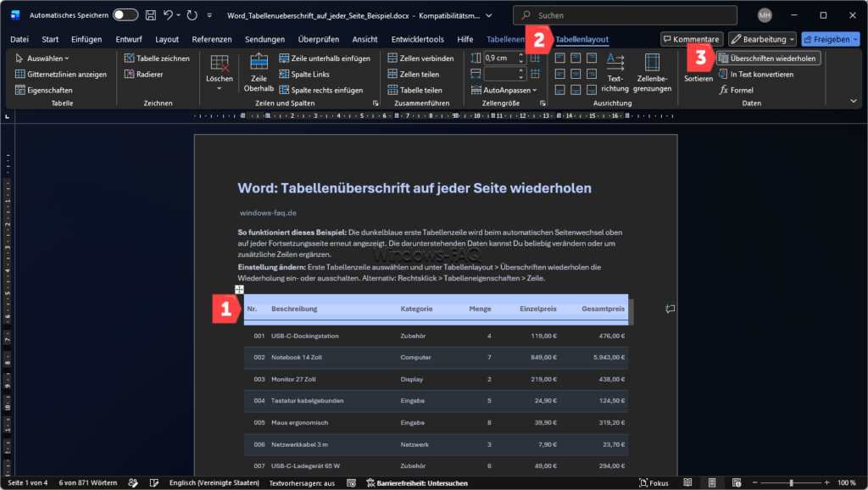Open the Quick Access customize dropdown
868x490 pixels.
click(x=209, y=15)
